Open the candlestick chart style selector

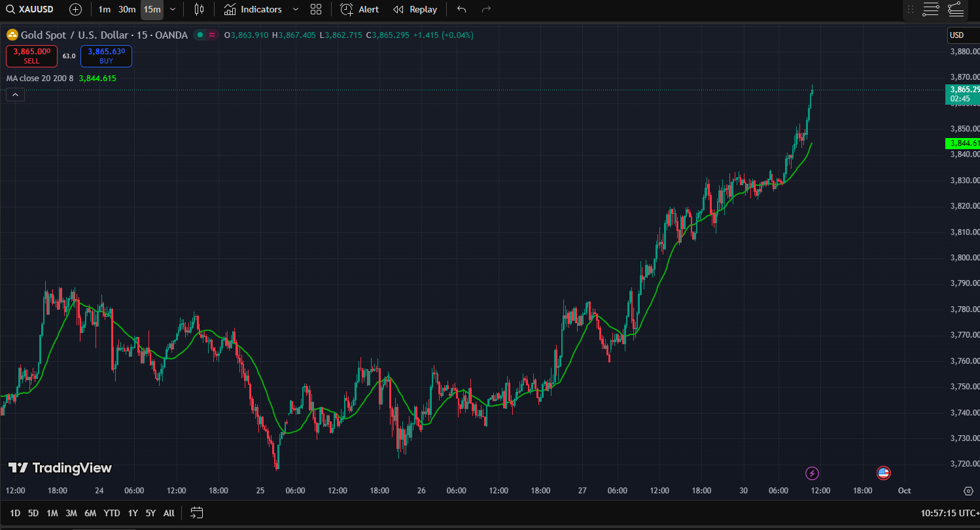tap(200, 9)
